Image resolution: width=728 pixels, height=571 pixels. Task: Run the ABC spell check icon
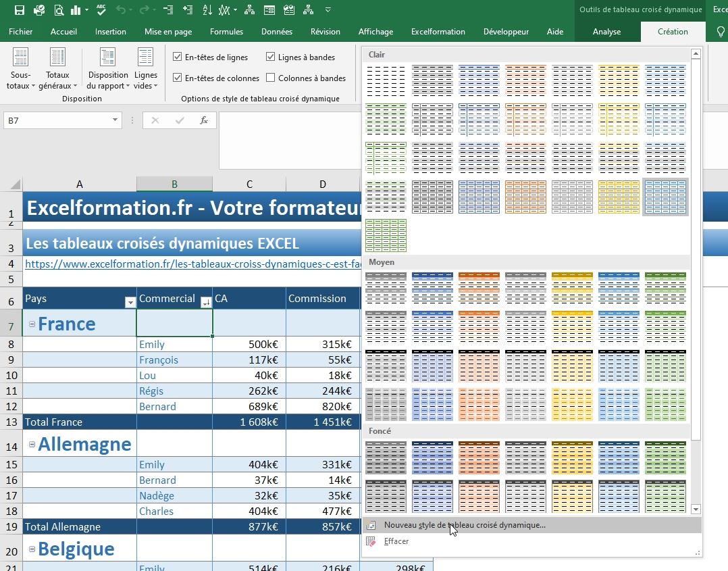101,9
